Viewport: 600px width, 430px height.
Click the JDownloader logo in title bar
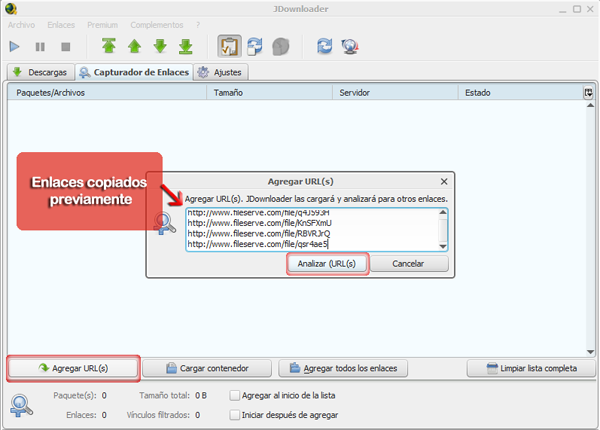pos(11,8)
